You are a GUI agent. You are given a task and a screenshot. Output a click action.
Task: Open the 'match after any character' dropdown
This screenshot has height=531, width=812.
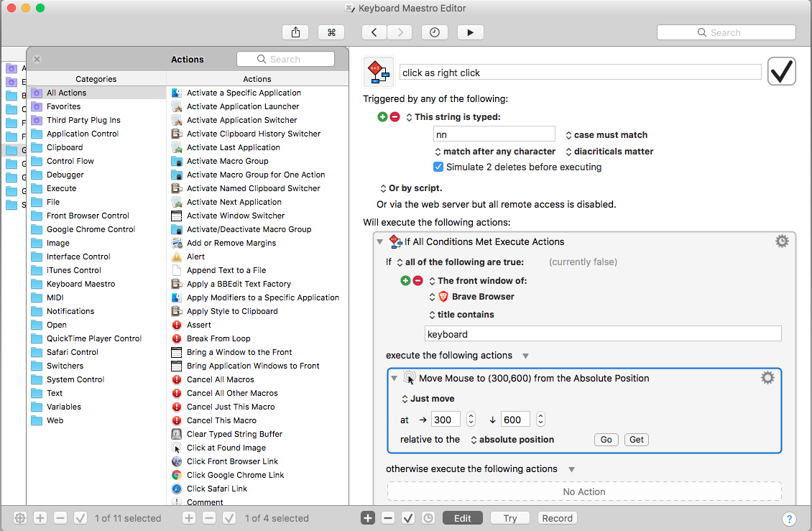click(x=495, y=152)
